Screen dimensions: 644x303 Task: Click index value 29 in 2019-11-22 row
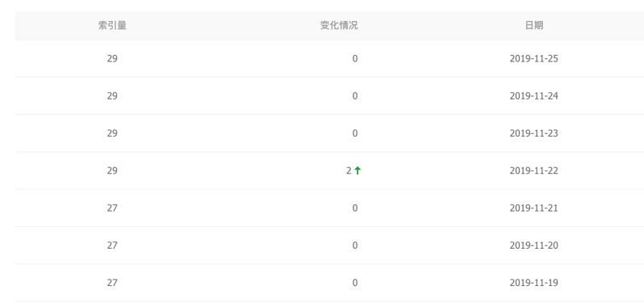click(112, 170)
